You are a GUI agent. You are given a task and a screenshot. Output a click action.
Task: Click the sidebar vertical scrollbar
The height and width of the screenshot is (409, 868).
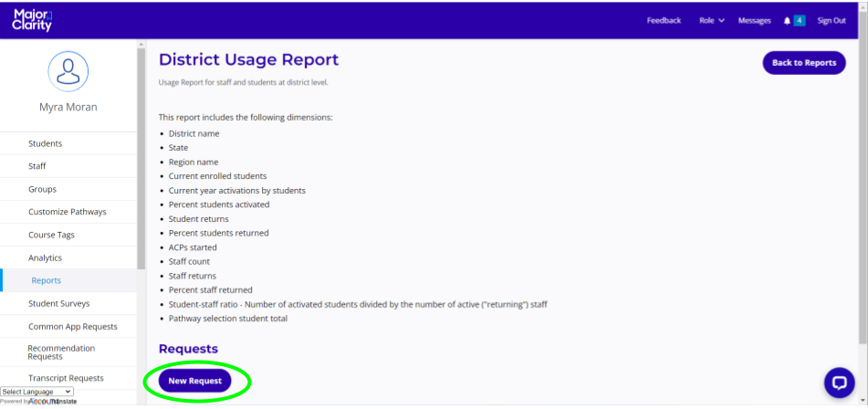(141, 155)
